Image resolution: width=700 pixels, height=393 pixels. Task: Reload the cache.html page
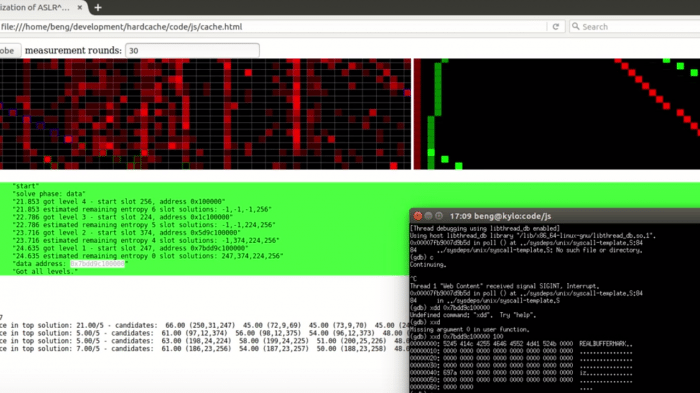click(x=556, y=27)
